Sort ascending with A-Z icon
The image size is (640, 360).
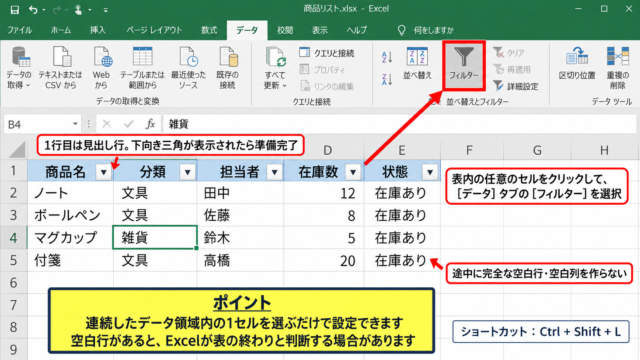coord(387,58)
